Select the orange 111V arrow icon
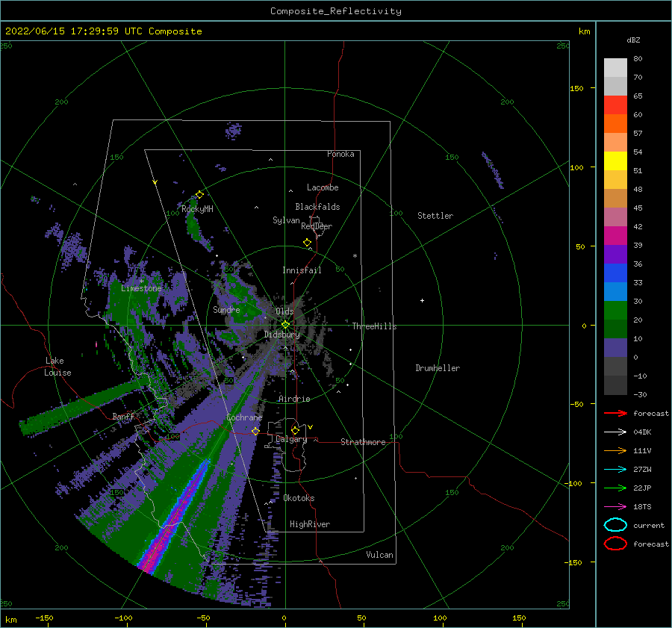Viewport: 672px width, 628px height. 615,450
